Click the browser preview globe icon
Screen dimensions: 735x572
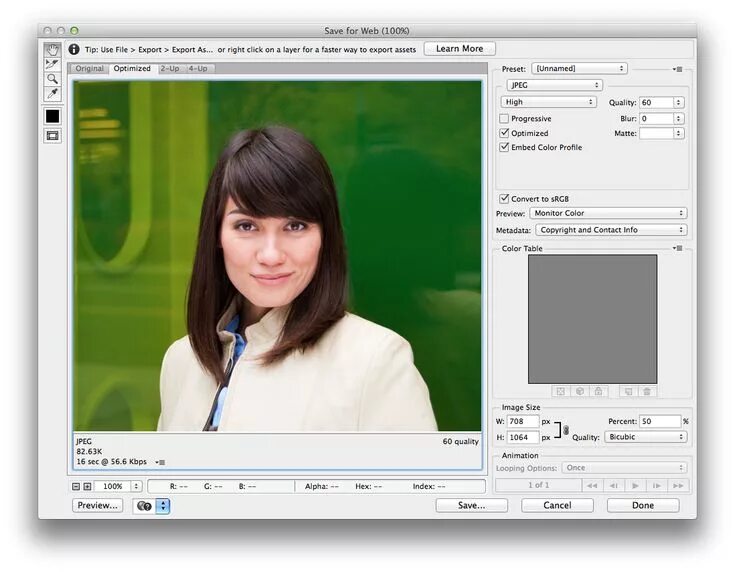pyautogui.click(x=144, y=506)
